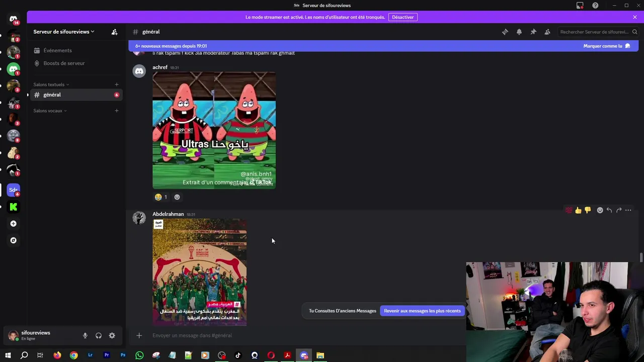Viewport: 644px width, 362px height.
Task: Open inbox icon in title bar
Action: [x=580, y=6]
